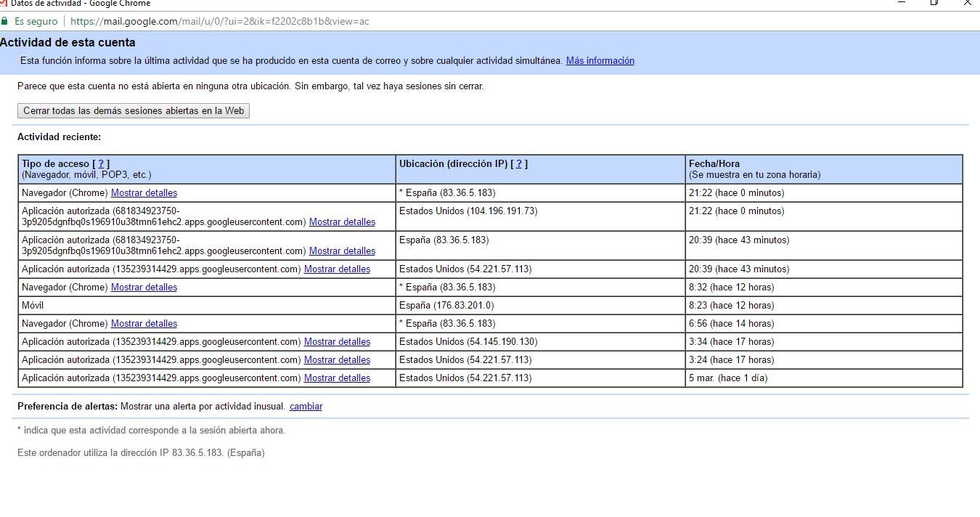Screen dimensions: 980x517
Task: Show details for Chrome session at 6:56
Action: tap(144, 324)
